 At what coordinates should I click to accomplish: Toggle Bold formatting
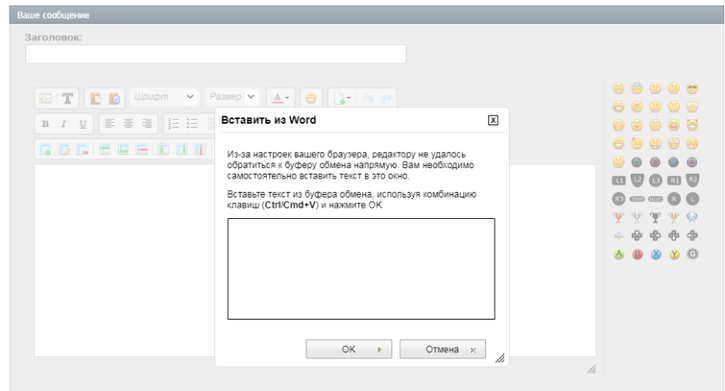tap(45, 124)
